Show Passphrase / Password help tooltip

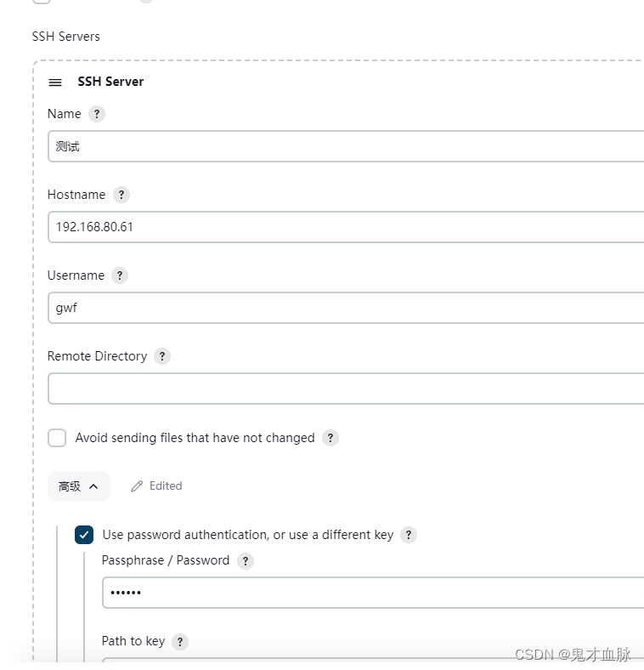click(x=246, y=561)
